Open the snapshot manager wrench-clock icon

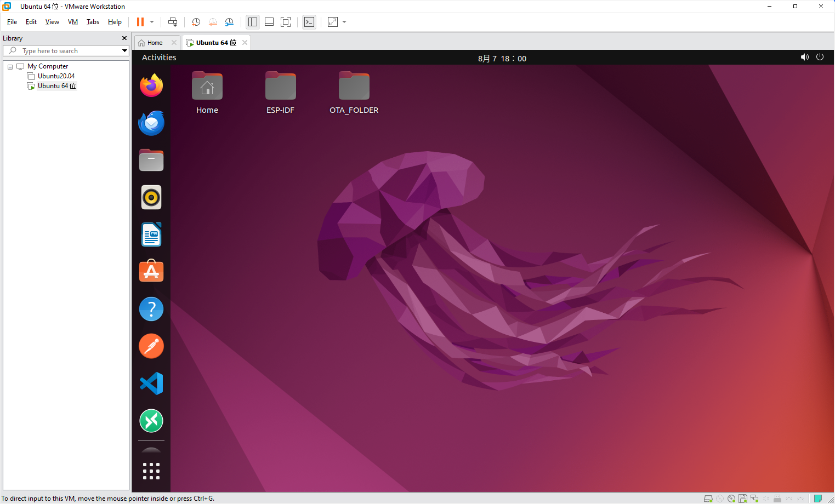[x=229, y=22]
